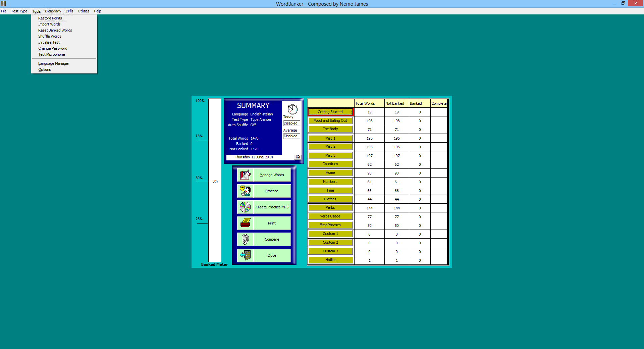Click the Banked column header

point(420,103)
